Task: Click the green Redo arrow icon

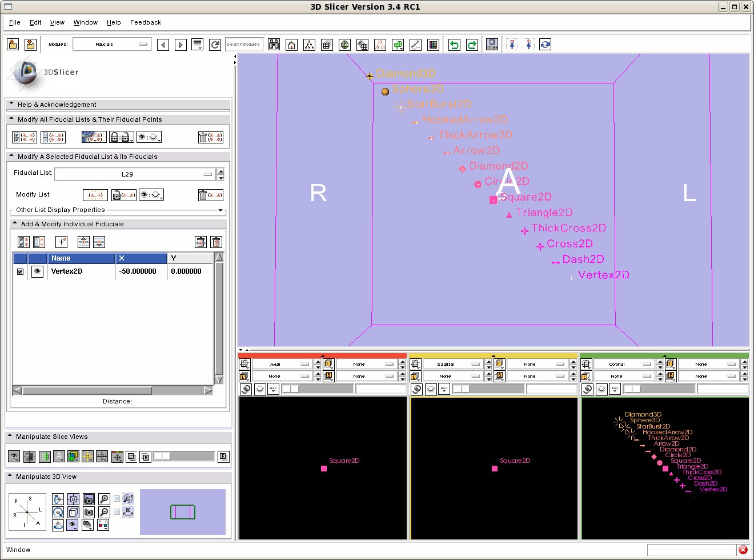Action: click(x=472, y=45)
